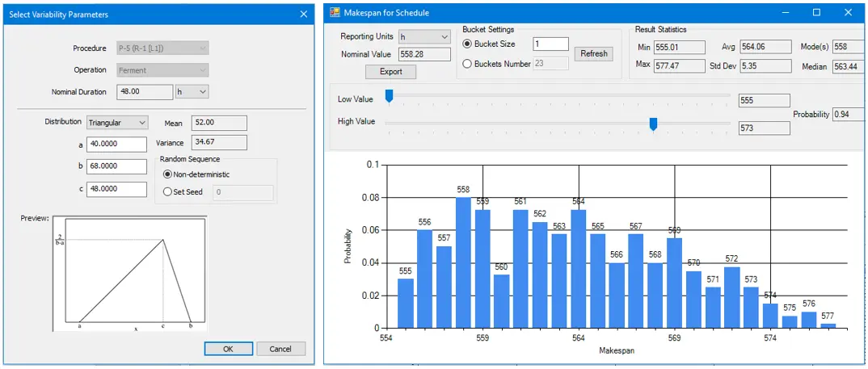868x369 pixels.
Task: Click the Avg statistic field 564.06
Action: click(x=765, y=47)
